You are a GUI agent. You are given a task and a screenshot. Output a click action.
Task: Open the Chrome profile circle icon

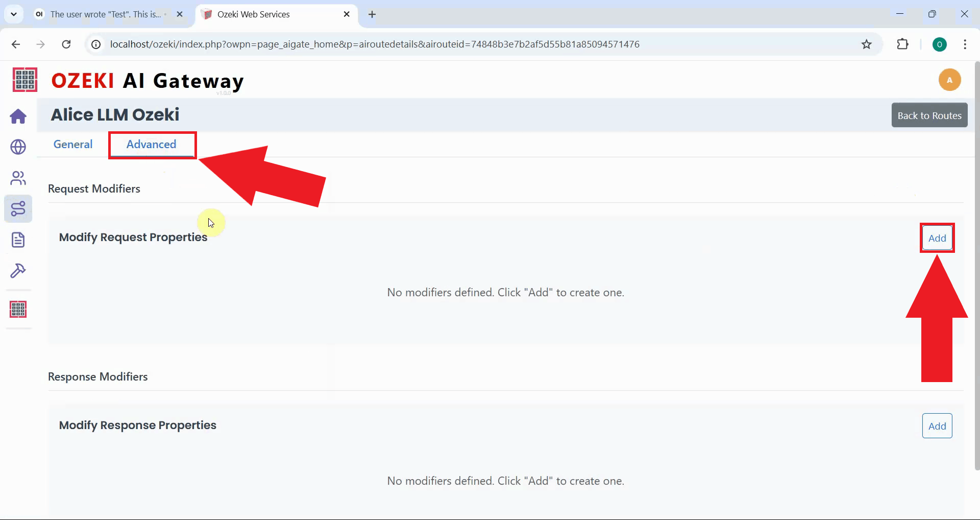941,44
